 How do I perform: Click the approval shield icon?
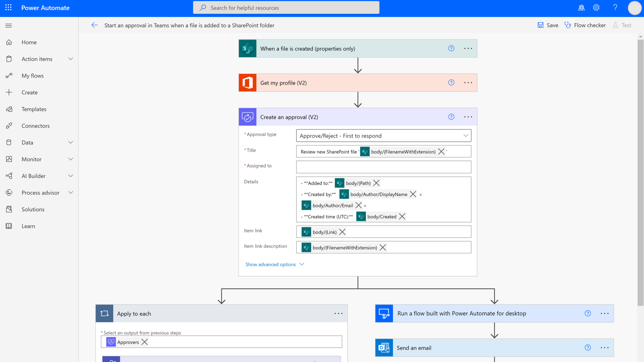(x=248, y=117)
